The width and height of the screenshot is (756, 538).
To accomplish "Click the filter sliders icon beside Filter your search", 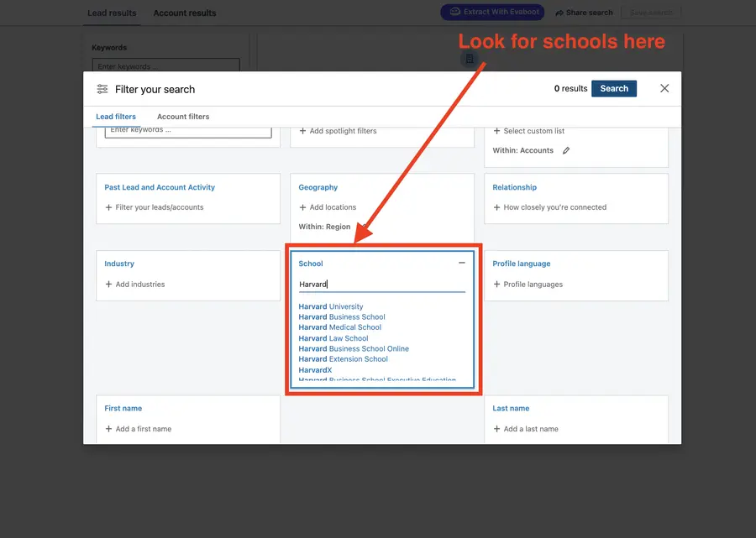I will tap(102, 89).
